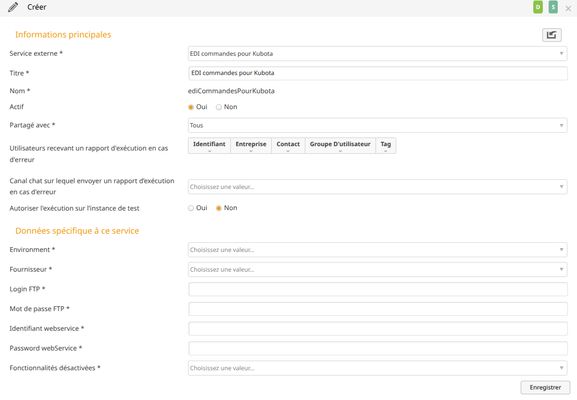Close the Créer dialog
This screenshot has width=577, height=400.
568,8
